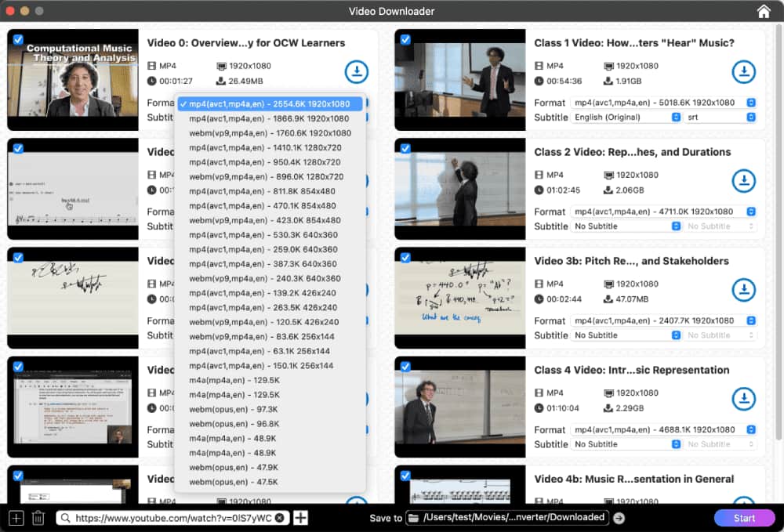Click the add-task icon at bottom left

[x=16, y=518]
